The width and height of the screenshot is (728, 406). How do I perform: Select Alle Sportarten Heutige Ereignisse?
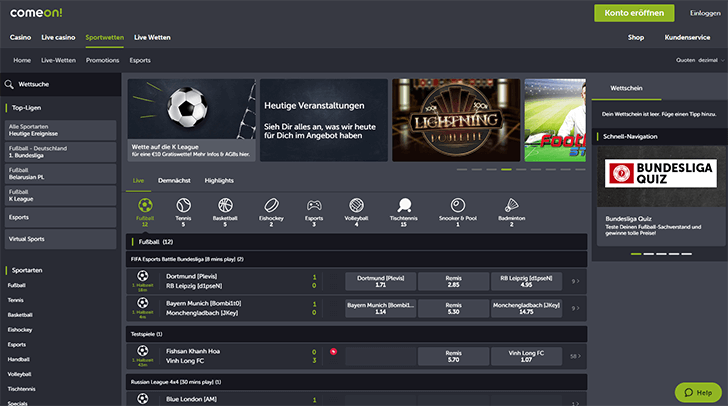coord(60,130)
